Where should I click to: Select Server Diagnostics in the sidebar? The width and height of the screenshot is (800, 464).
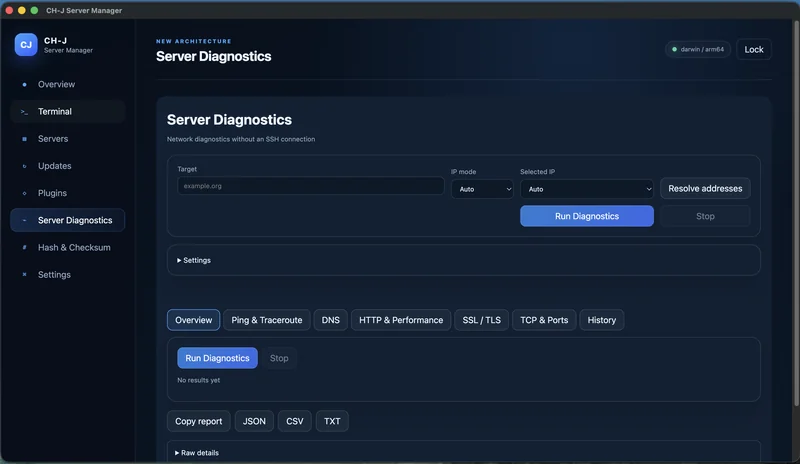click(67, 220)
